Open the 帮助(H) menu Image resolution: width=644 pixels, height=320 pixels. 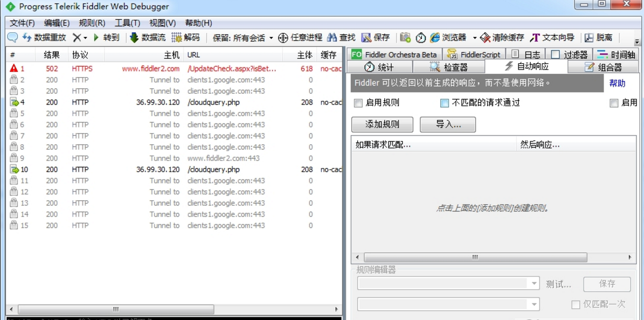pyautogui.click(x=199, y=23)
